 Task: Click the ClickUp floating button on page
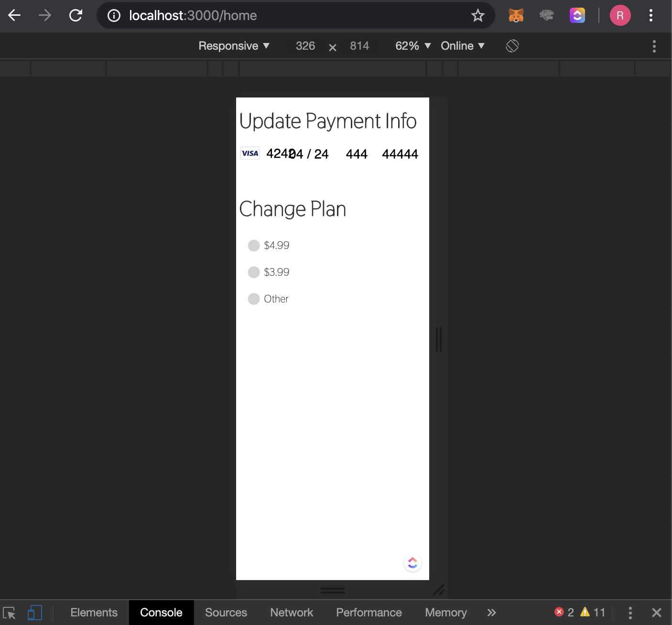(412, 562)
